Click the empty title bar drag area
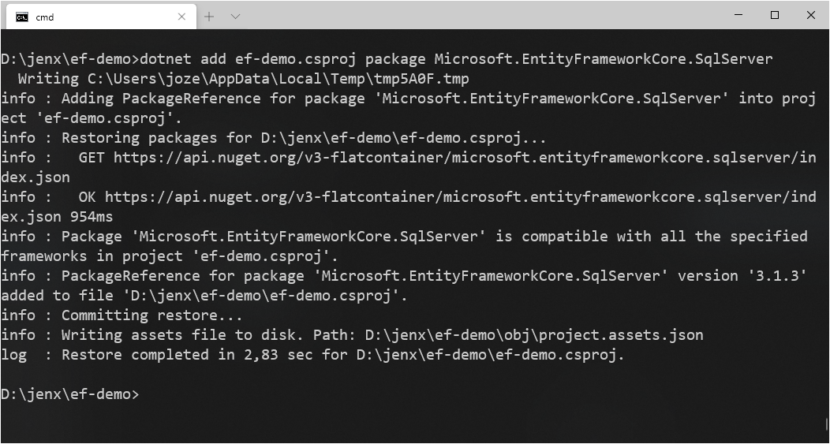 point(480,16)
